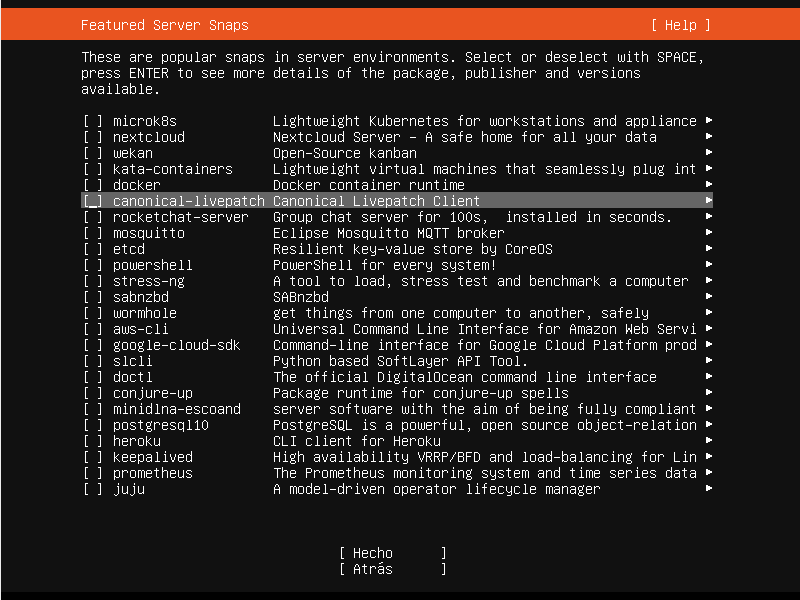Enable the prometheus checkbox
Viewport: 800px width, 600px height.
click(x=93, y=473)
